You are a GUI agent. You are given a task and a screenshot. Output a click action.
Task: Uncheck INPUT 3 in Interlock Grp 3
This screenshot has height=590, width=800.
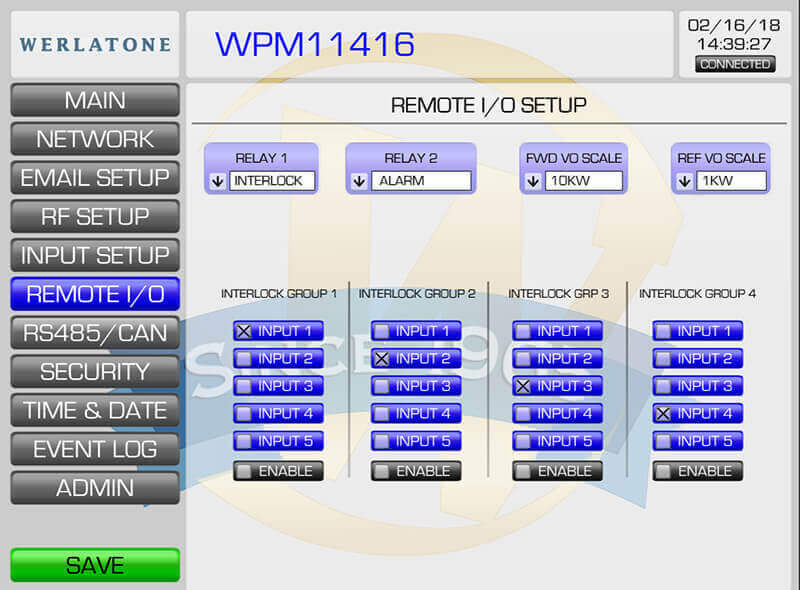click(x=523, y=386)
